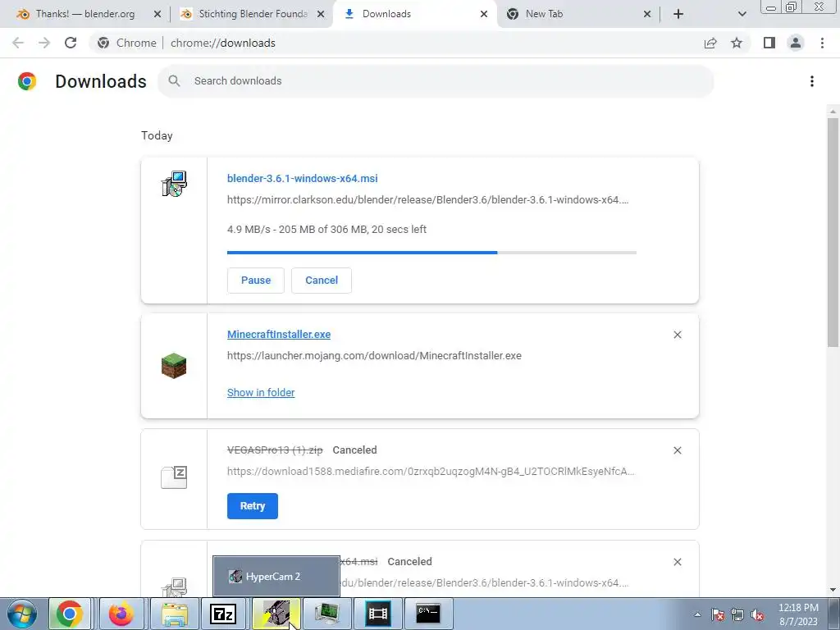The image size is (840, 630).
Task: Click the HyperCam 2 taskbar preview tooltip
Action: 276,577
